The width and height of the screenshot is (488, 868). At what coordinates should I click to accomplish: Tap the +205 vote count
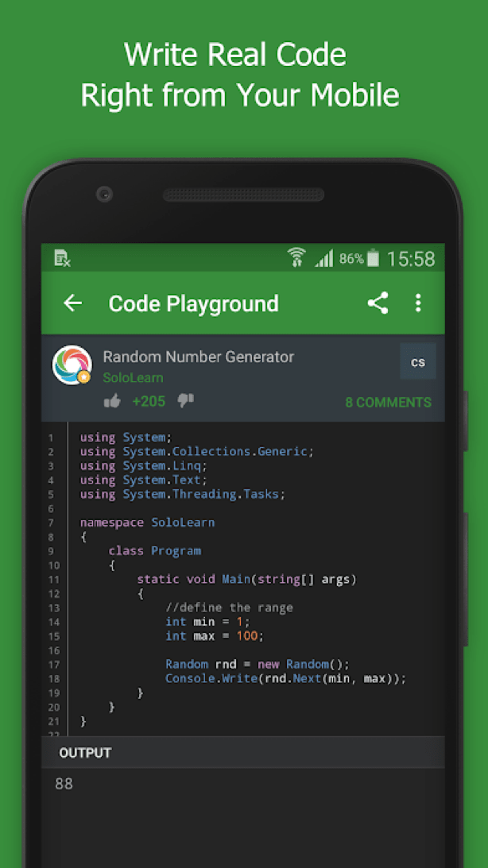149,401
